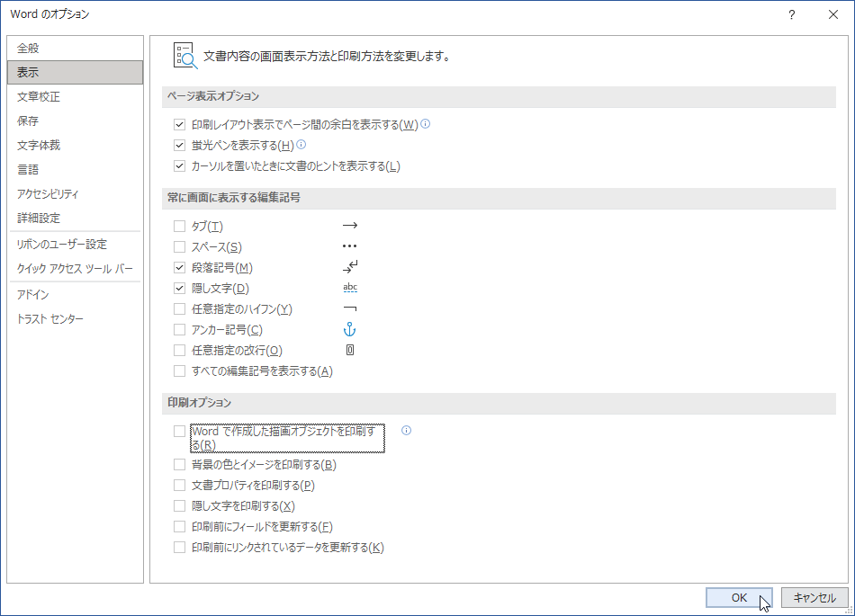The image size is (855, 616).
Task: Click the Help question mark button
Action: (x=792, y=14)
